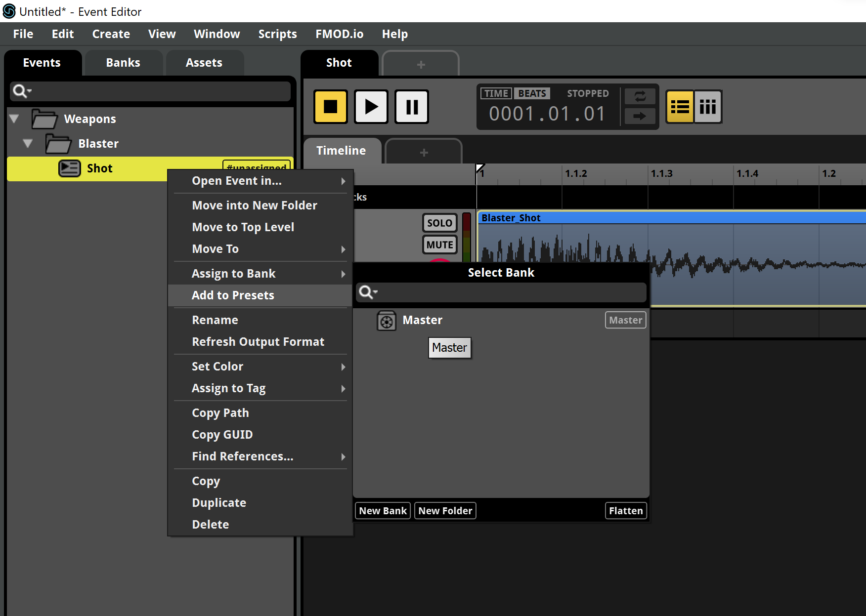Solo the audio track
866x616 pixels.
coord(439,223)
